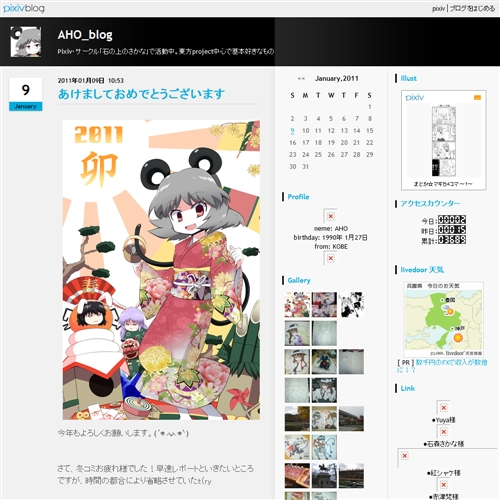Click calendar day 31
The width and height of the screenshot is (500, 500).
point(305,167)
